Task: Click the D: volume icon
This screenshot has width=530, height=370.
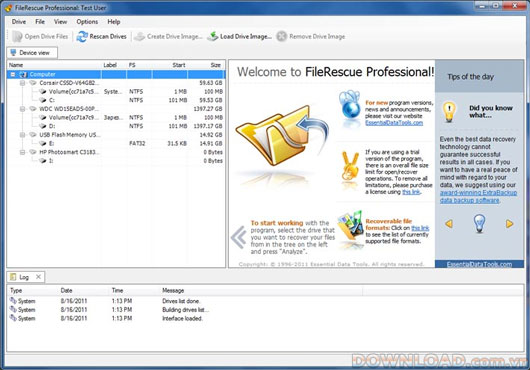Action: [x=43, y=126]
